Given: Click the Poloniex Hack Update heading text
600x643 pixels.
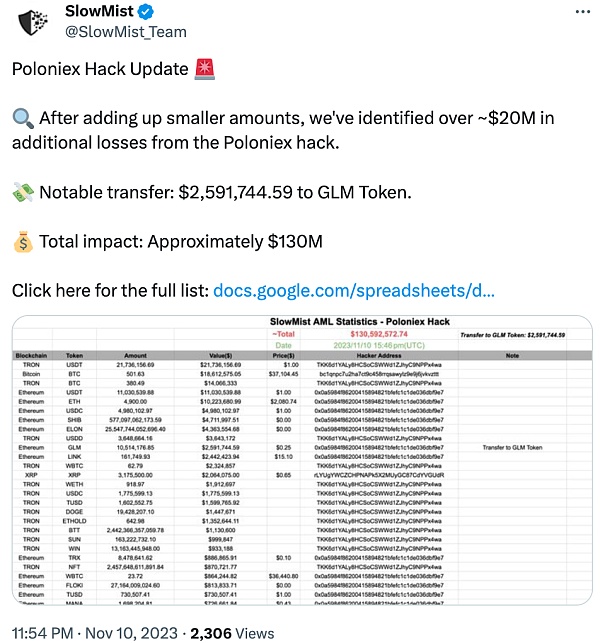Looking at the screenshot, I should (100, 69).
